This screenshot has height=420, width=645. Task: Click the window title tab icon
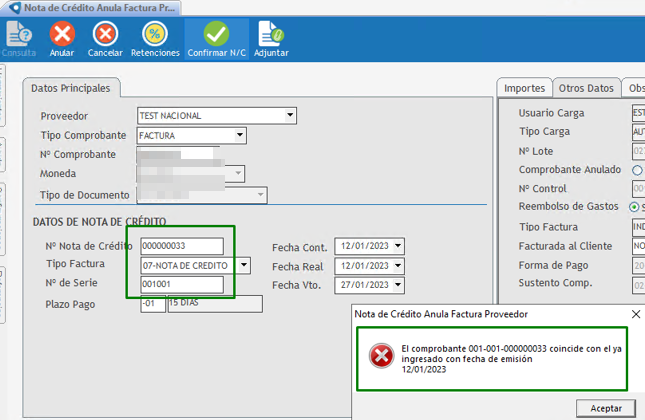click(14, 8)
